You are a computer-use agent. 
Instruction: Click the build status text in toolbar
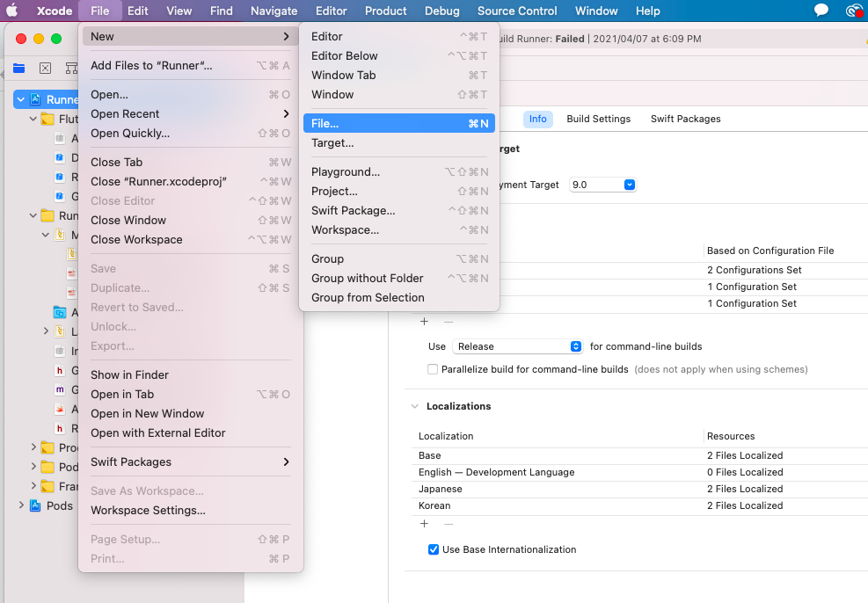(x=600, y=39)
